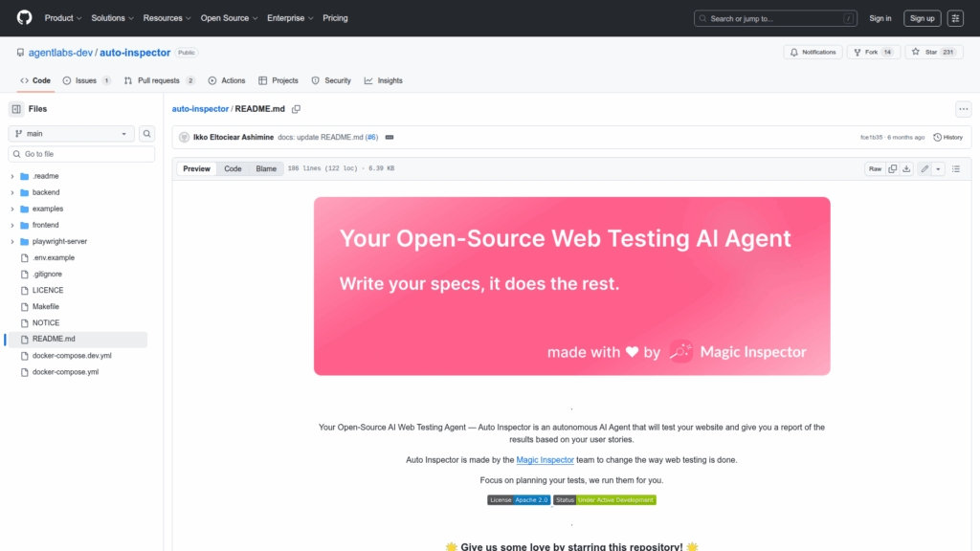Copy raw file contents icon
Screen dimensions: 980x551
pos(893,168)
